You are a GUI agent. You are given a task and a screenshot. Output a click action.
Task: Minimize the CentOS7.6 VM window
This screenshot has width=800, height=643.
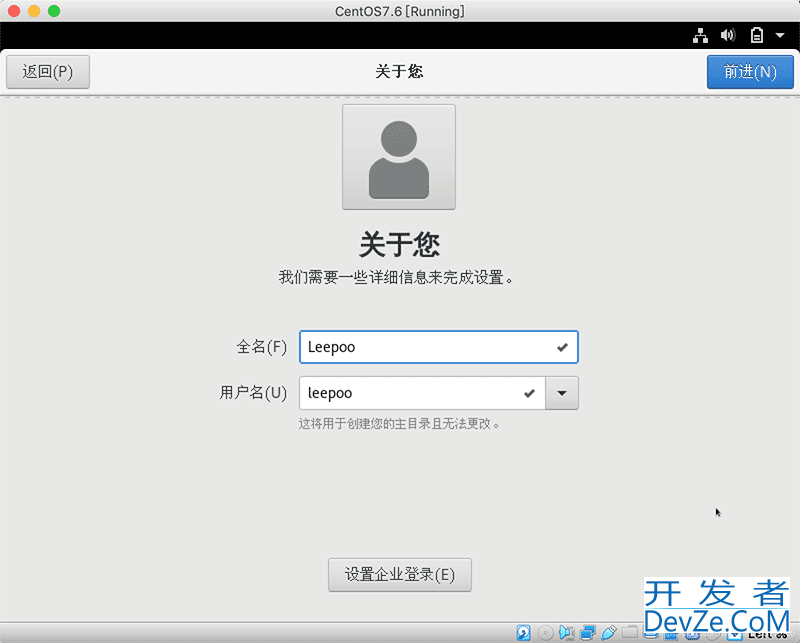pos(34,11)
